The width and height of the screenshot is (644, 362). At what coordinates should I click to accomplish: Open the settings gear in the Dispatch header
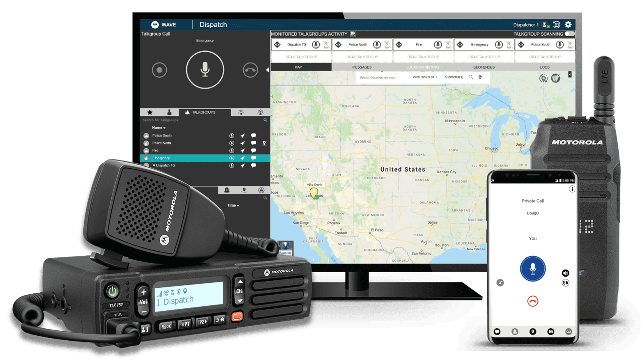point(568,25)
